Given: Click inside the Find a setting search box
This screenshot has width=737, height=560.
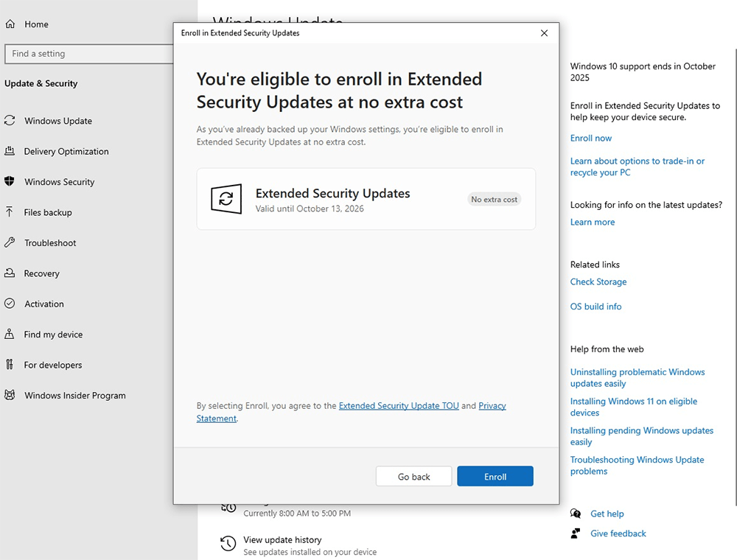Looking at the screenshot, I should pyautogui.click(x=81, y=54).
